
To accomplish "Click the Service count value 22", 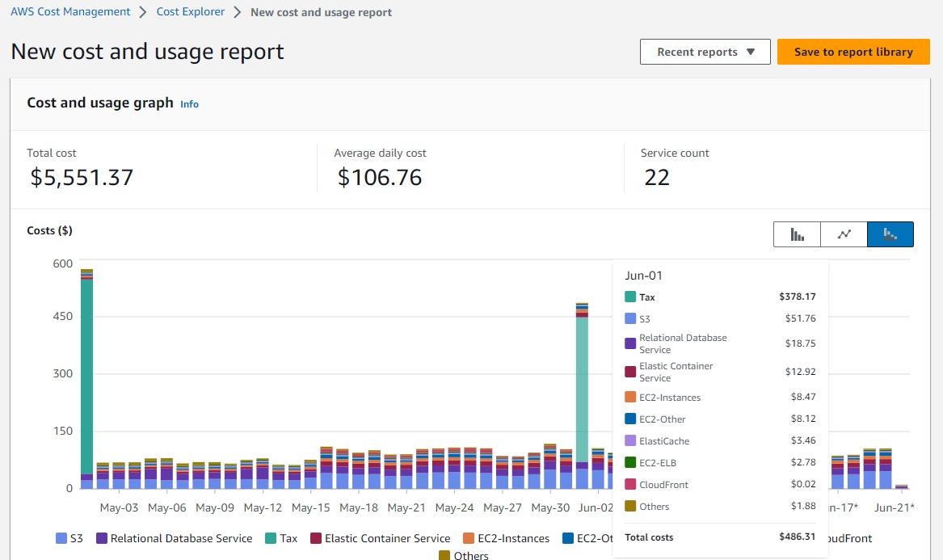I will 657,178.
